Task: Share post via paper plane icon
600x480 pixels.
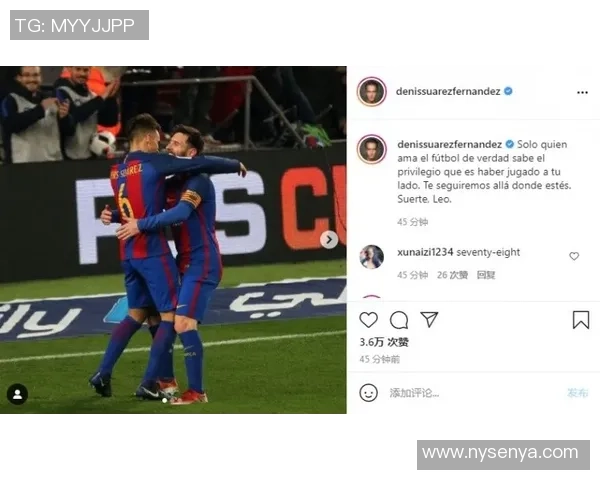Action: [429, 319]
